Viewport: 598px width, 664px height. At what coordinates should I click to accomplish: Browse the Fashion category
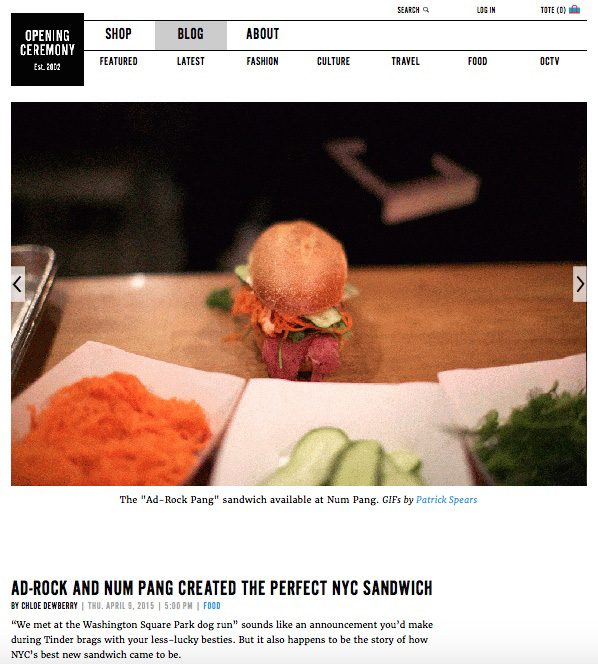(263, 61)
